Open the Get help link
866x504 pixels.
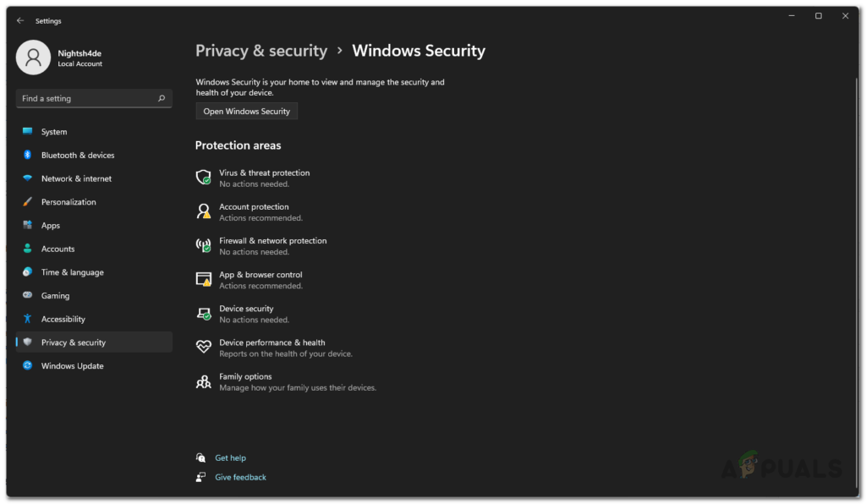232,457
